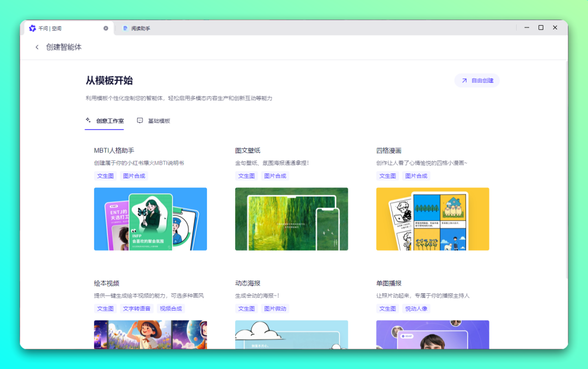Click the document icon on the 阅读助手 tab
Image resolution: width=588 pixels, height=369 pixels.
click(125, 27)
